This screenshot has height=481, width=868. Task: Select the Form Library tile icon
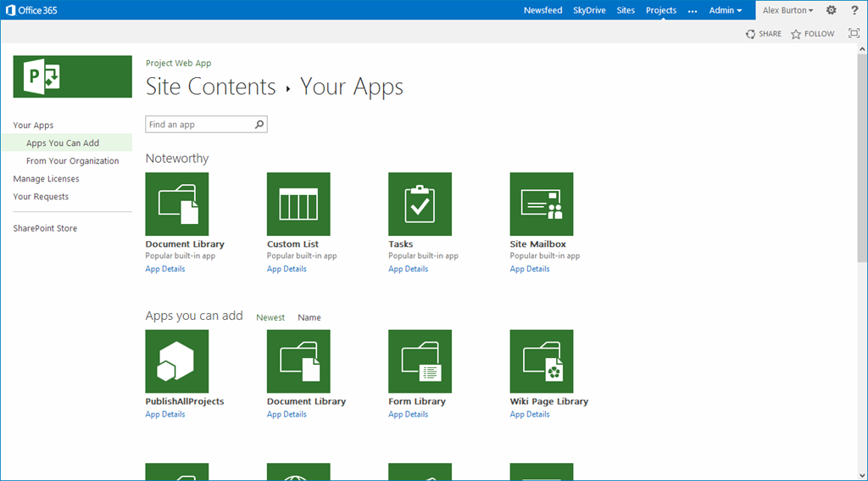420,361
